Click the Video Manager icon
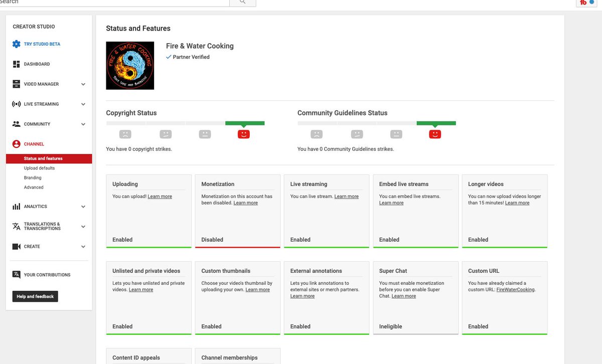602x364 pixels. (x=17, y=84)
